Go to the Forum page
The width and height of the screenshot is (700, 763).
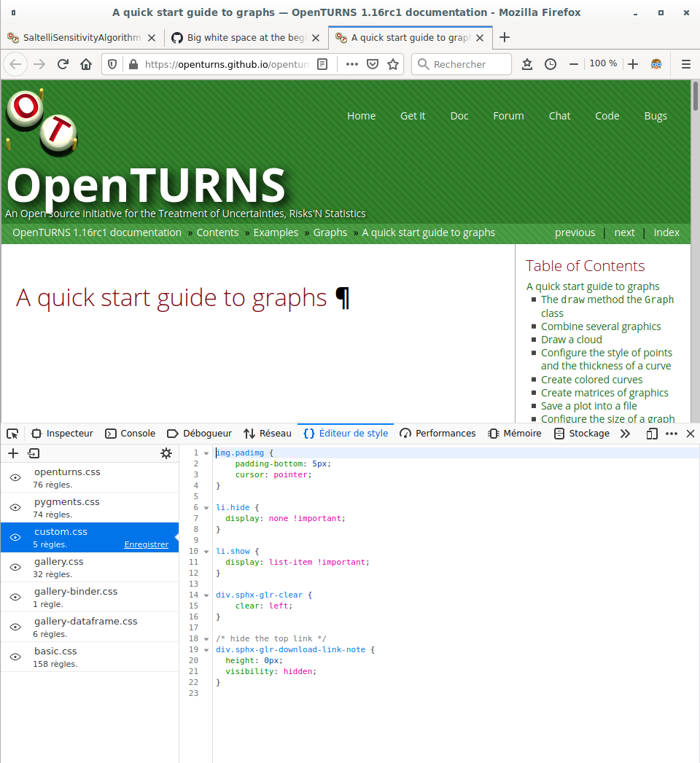pos(508,115)
